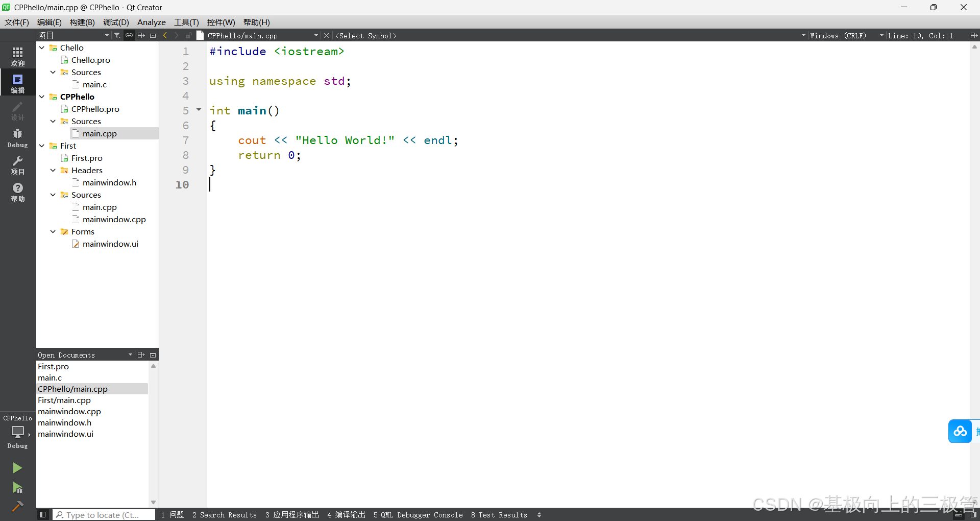
Task: Collapse the CPPhello project node
Action: point(42,97)
